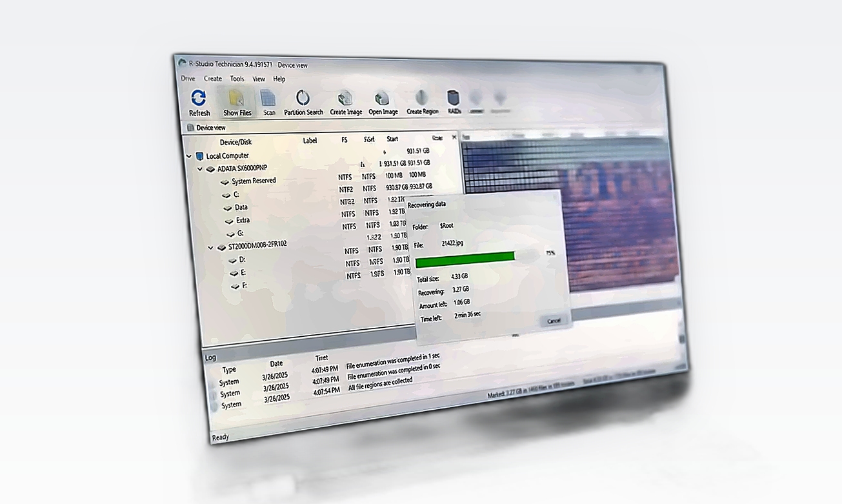Click the 4:07:54 PM log time
This screenshot has height=504, width=842.
326,391
